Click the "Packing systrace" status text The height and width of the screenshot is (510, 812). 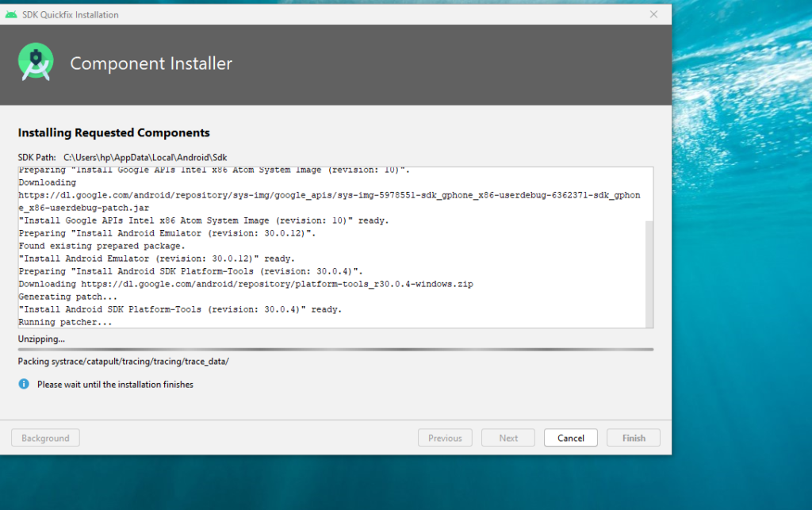(x=123, y=362)
